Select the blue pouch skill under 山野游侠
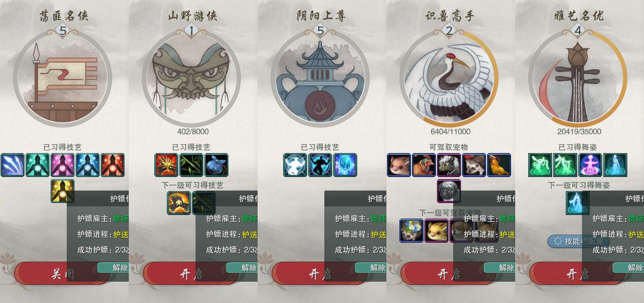 (x=216, y=165)
